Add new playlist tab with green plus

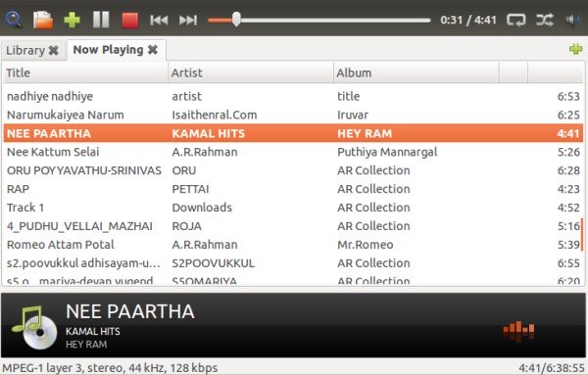pos(575,49)
